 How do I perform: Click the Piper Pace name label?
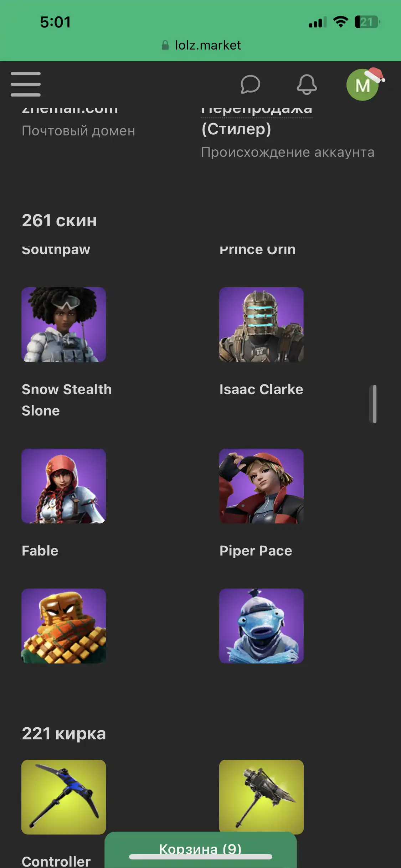point(256,551)
